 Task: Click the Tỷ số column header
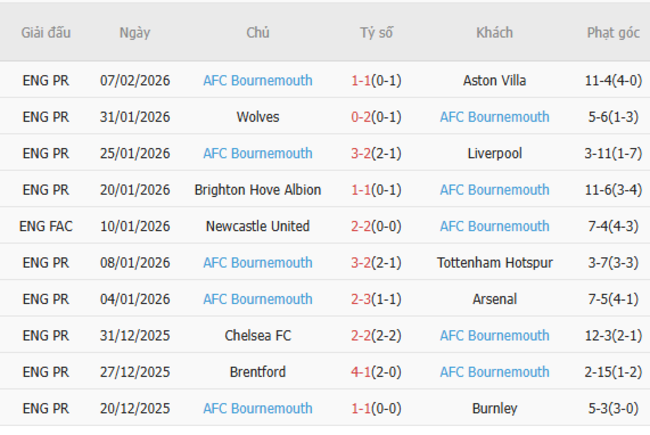[x=377, y=32]
